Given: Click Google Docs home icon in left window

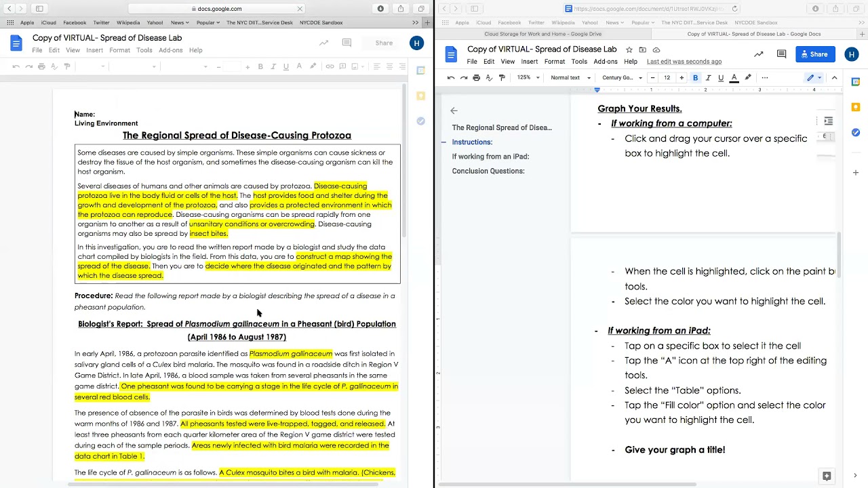Looking at the screenshot, I should (16, 43).
